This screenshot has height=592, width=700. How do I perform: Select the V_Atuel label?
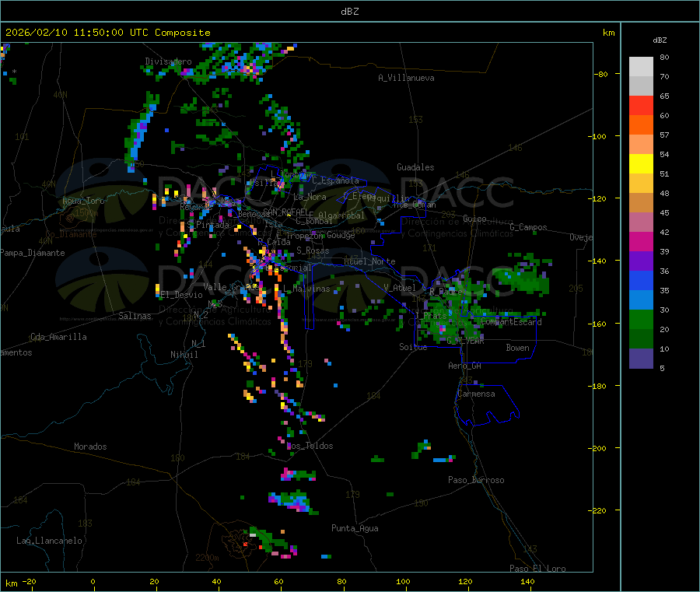coord(400,288)
